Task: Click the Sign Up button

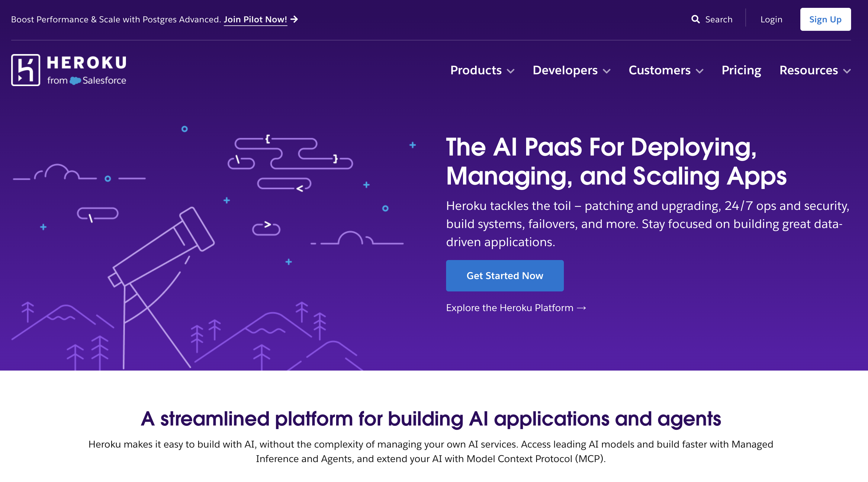Action: [825, 19]
